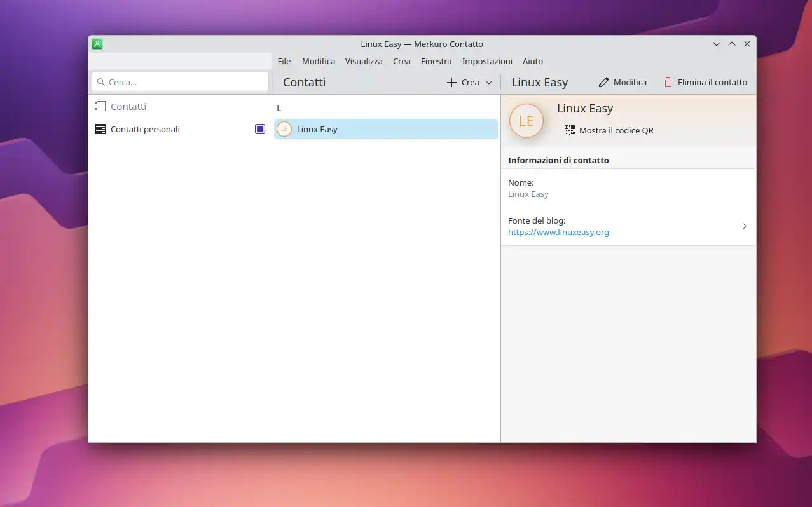
Task: Select the Linux Easy contact in the list
Action: coord(386,129)
